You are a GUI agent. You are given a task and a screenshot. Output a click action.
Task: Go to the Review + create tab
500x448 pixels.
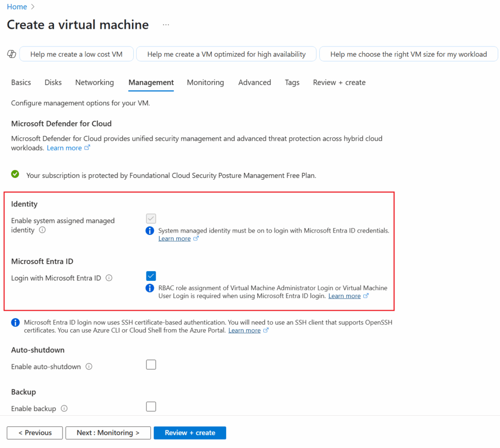coord(339,83)
